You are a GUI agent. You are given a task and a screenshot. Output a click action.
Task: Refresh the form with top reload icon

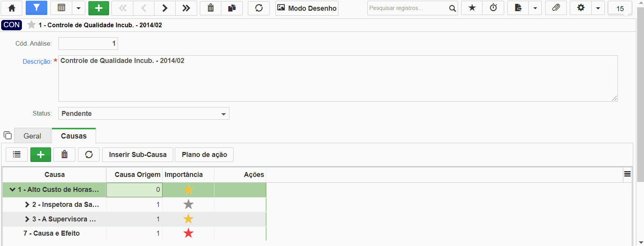coord(259,8)
